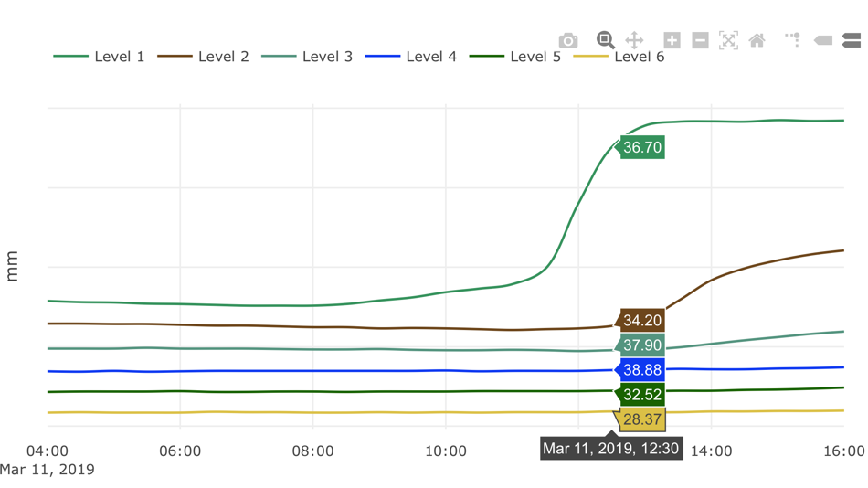Screen dimensions: 868x488
Task: Click the Mar 11, 2019 date label under the axis
Action: tap(47, 469)
